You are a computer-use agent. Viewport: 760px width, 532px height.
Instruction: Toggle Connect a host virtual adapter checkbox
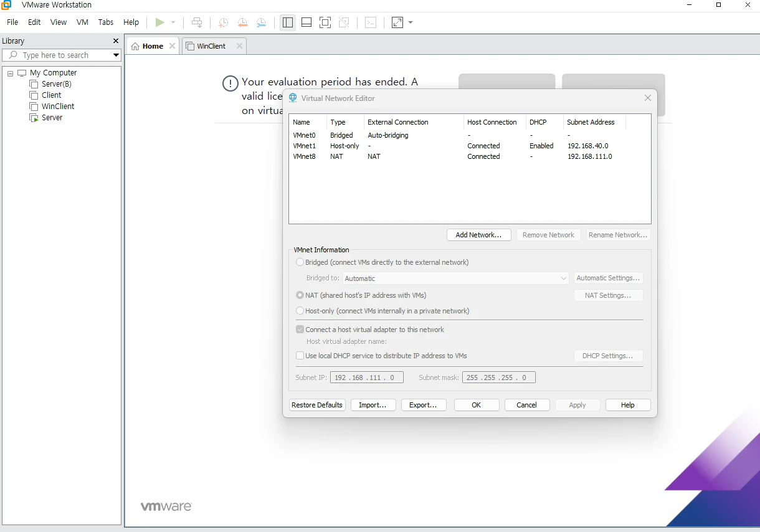[x=300, y=330]
